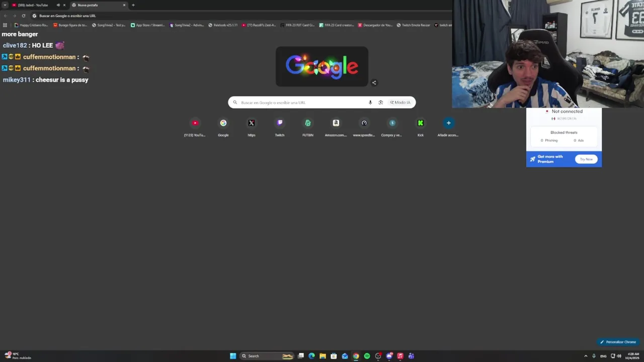This screenshot has height=362, width=644.
Task: Open Discord from taskbar
Action: [x=389, y=356]
